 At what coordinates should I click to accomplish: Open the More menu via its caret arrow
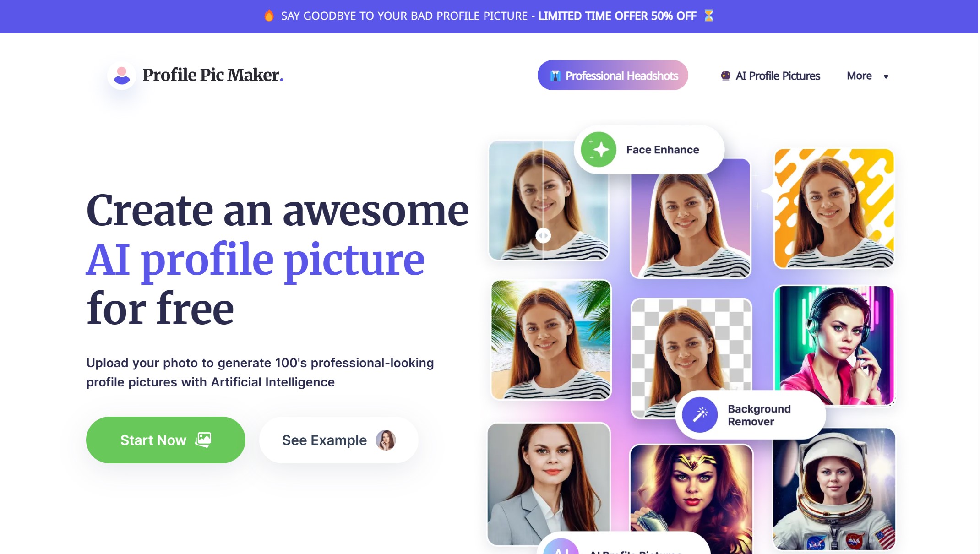click(886, 76)
